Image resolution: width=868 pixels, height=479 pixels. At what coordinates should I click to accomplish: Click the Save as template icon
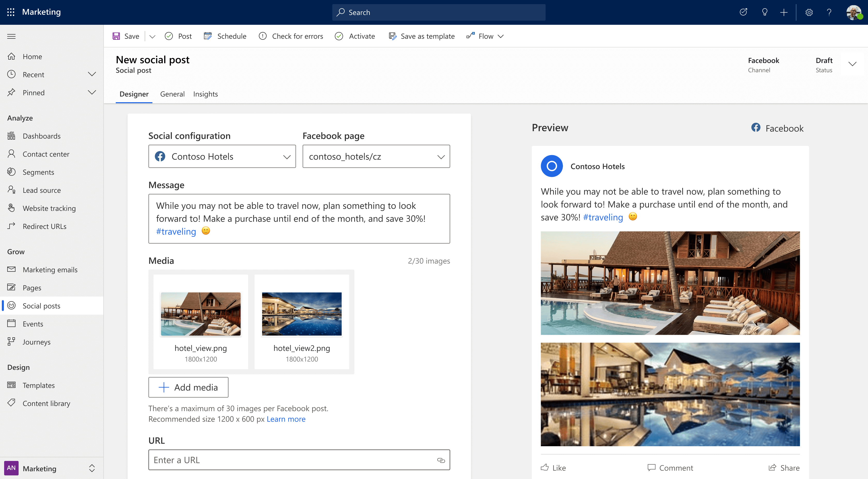pyautogui.click(x=392, y=36)
